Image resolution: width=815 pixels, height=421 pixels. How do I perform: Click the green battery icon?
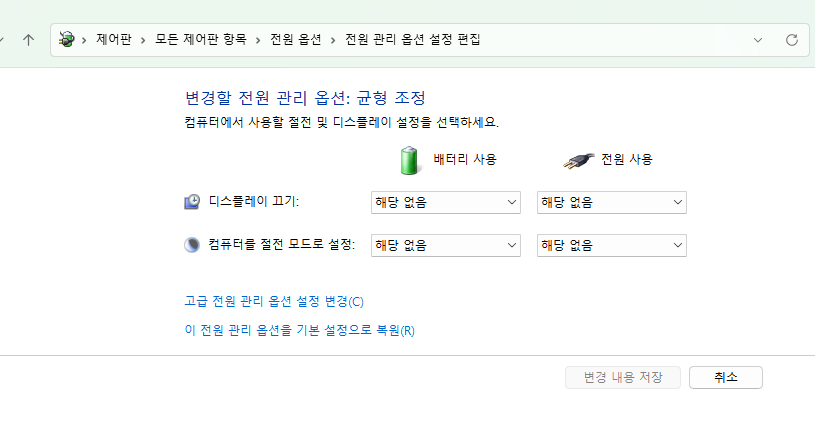(x=410, y=160)
